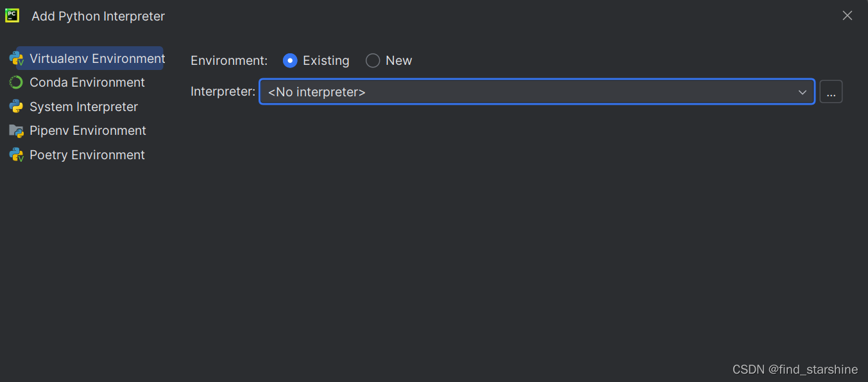Switch to System Interpreter section

(83, 107)
